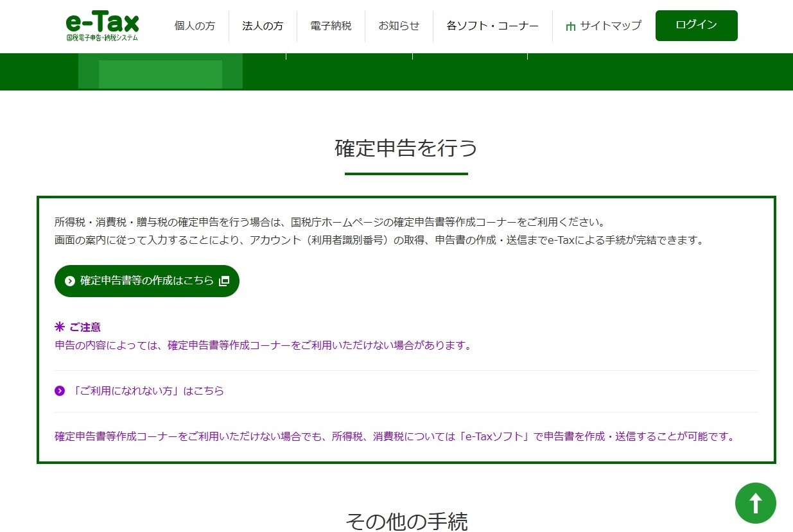Image resolution: width=793 pixels, height=532 pixels.
Task: Click the sitemap tree icon
Action: pyautogui.click(x=570, y=26)
